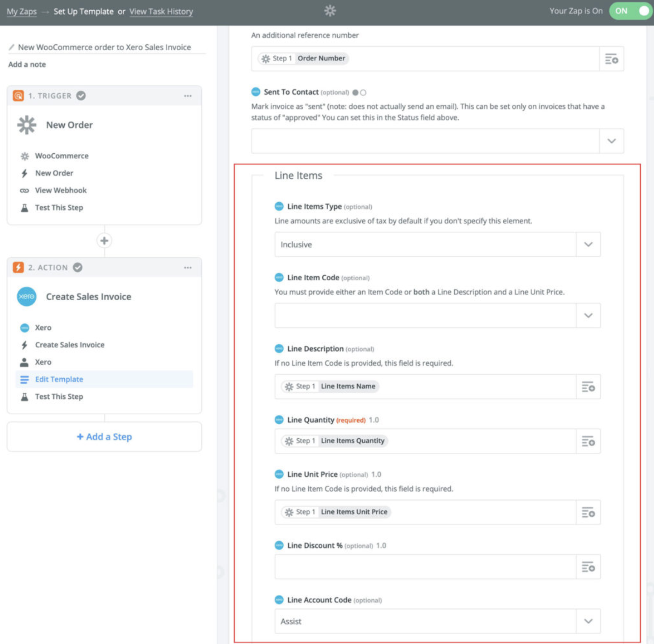Expand the Line Account Code dropdown showing Assist
Image resolution: width=654 pixels, height=644 pixels.
[588, 621]
